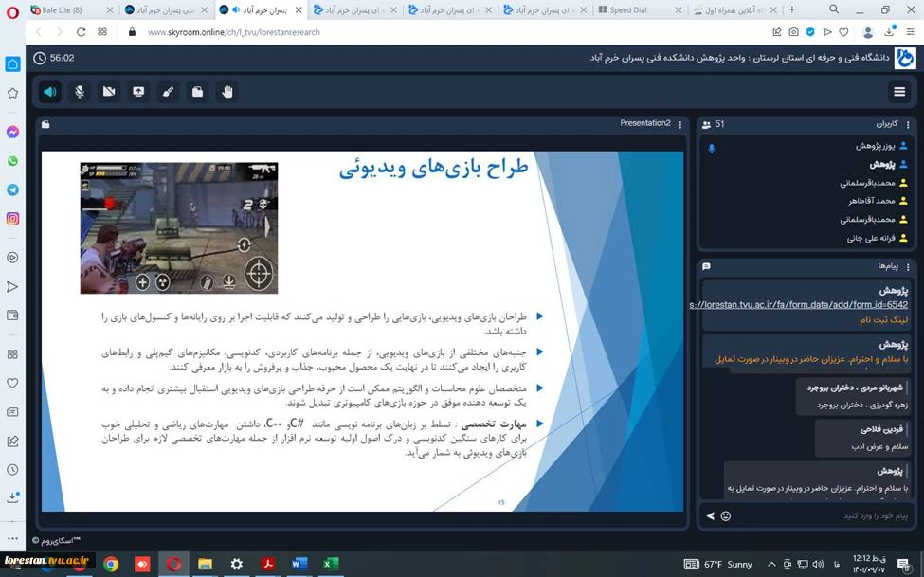Select the whiteboard brush tool
This screenshot has width=924, height=577.
tap(168, 92)
